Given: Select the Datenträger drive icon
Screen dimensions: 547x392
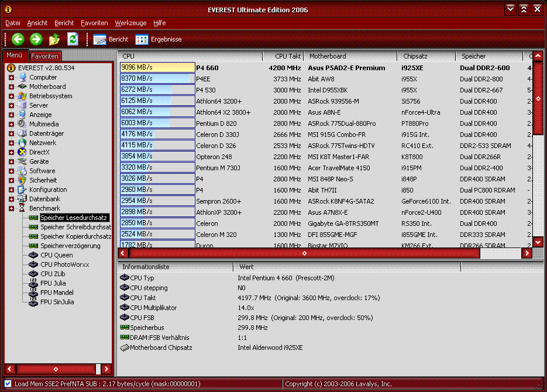Looking at the screenshot, I should 22,133.
